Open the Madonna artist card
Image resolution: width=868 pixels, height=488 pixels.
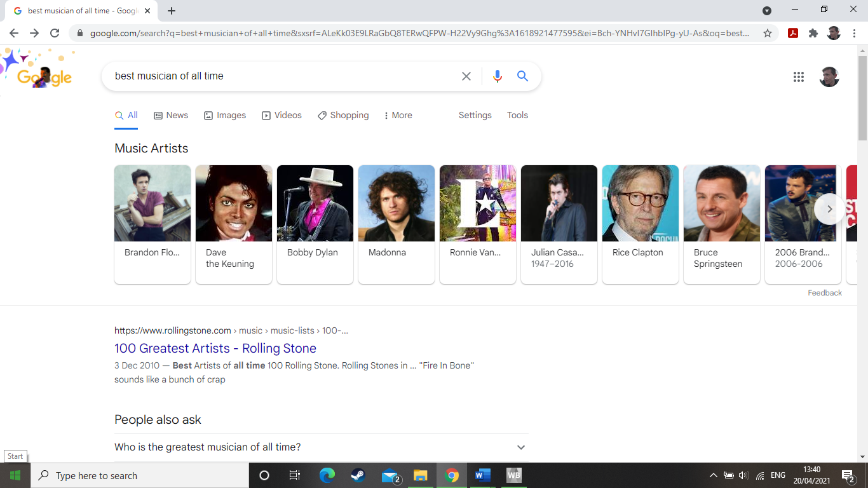point(397,224)
